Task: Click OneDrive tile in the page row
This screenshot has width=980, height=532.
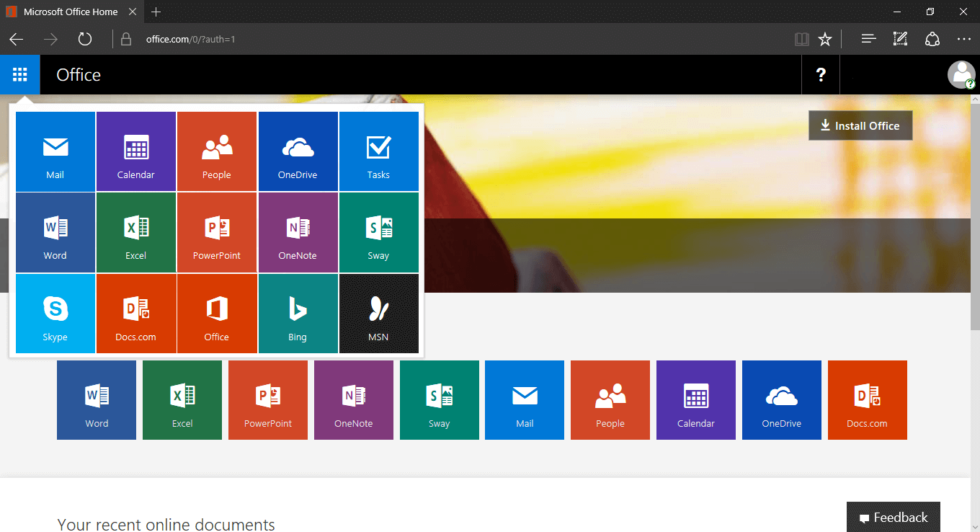Action: pyautogui.click(x=782, y=400)
